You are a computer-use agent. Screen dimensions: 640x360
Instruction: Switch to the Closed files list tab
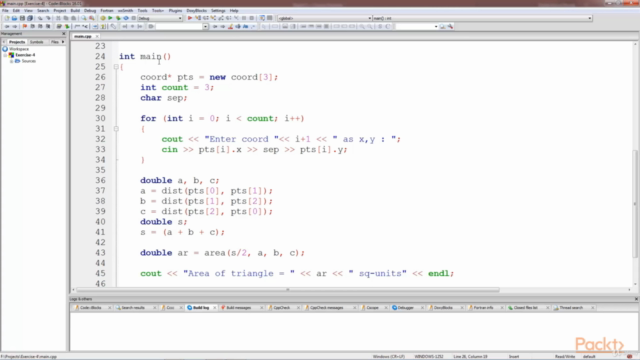[525, 307]
